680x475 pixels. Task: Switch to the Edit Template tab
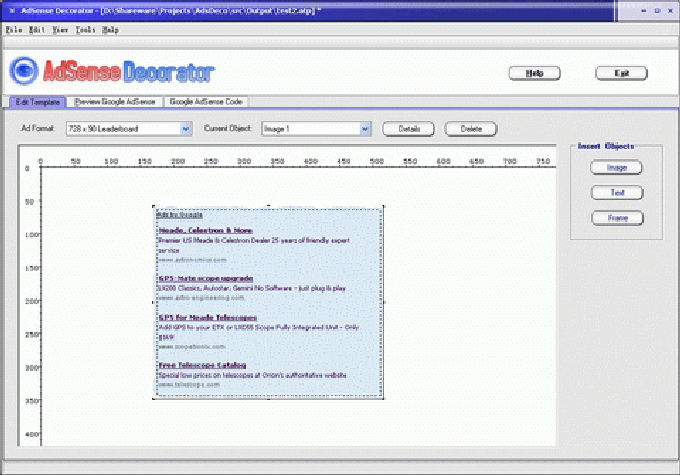[x=38, y=102]
